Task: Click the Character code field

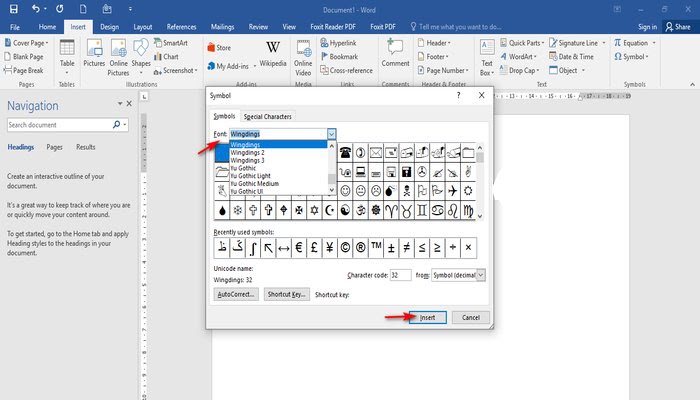Action: 400,275
